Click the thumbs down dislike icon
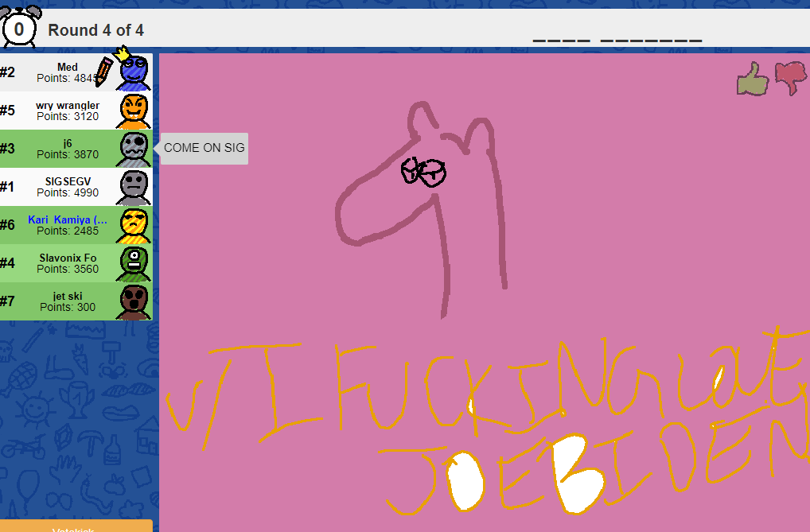 pos(790,78)
